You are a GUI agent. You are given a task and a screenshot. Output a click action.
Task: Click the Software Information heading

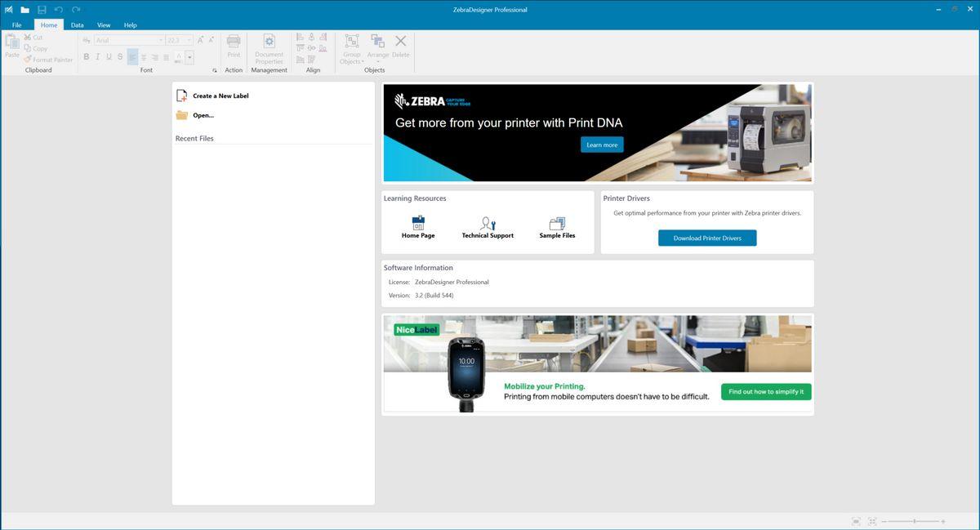click(418, 268)
